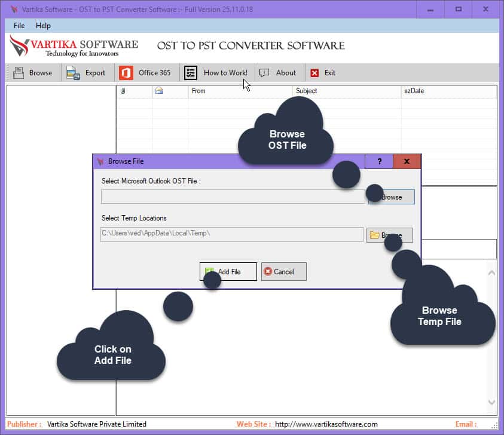Click the "Select Microsoft Outlook OST File :" label
Image resolution: width=504 pixels, height=435 pixels.
[151, 181]
